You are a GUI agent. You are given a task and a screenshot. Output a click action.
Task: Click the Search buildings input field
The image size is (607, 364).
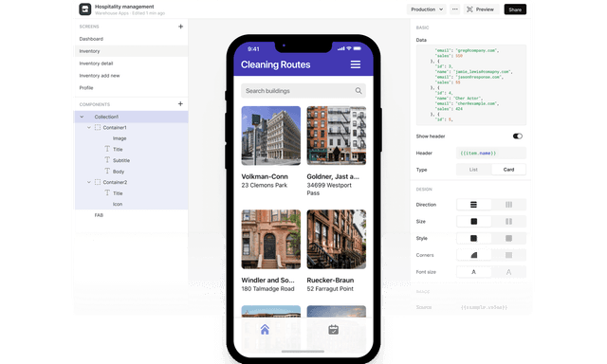(x=303, y=90)
